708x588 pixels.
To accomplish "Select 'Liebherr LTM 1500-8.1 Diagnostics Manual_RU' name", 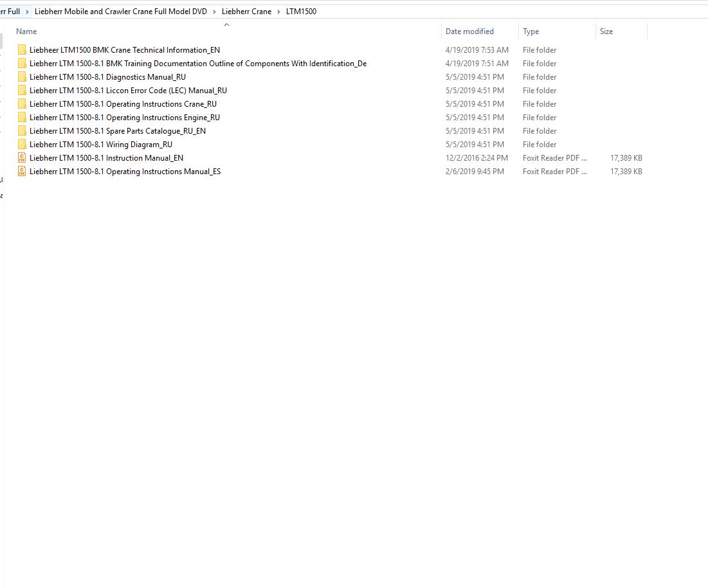I will coord(107,77).
